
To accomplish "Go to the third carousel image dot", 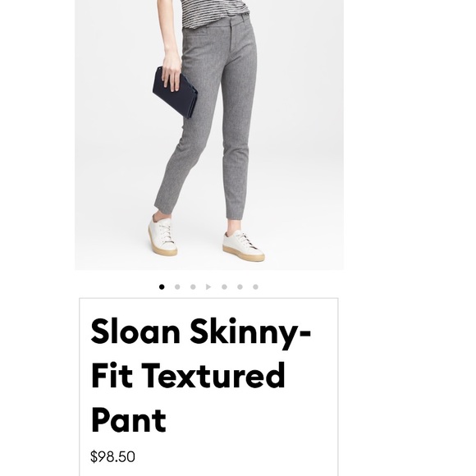I will [193, 287].
